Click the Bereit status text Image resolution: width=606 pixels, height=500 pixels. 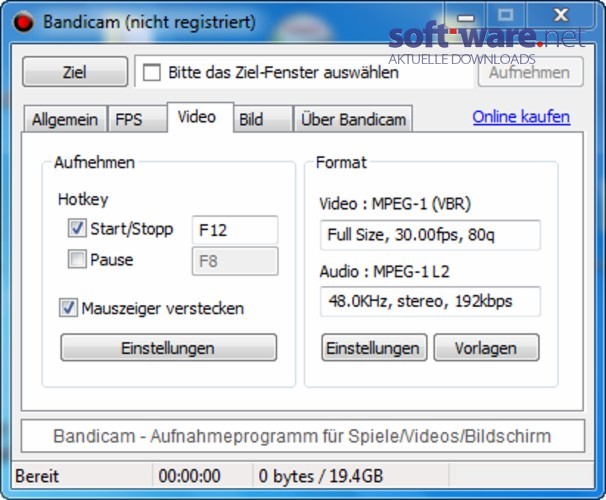click(37, 476)
